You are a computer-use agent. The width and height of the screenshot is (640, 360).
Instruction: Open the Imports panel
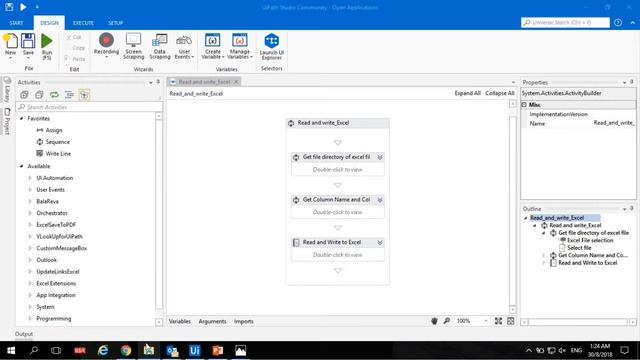click(244, 321)
